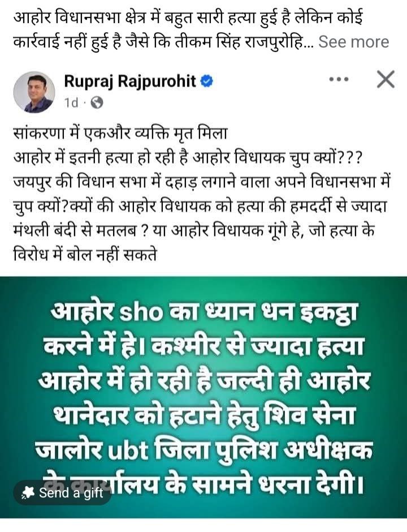
Task: Click the globe public audience icon
Action: tap(97, 102)
